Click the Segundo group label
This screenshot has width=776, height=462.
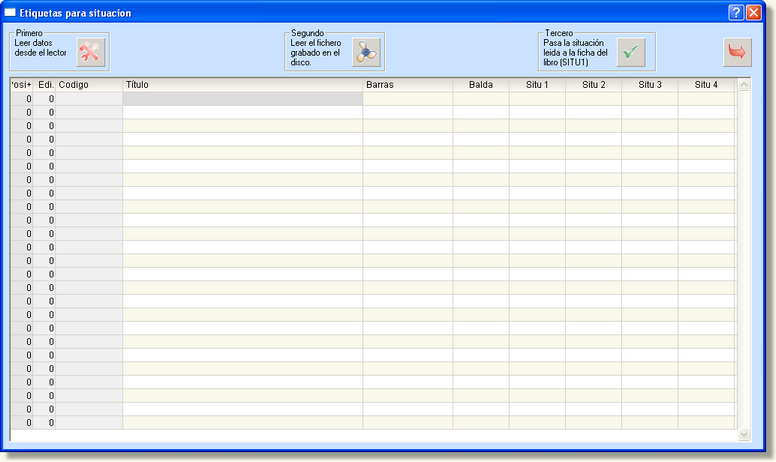pos(307,33)
